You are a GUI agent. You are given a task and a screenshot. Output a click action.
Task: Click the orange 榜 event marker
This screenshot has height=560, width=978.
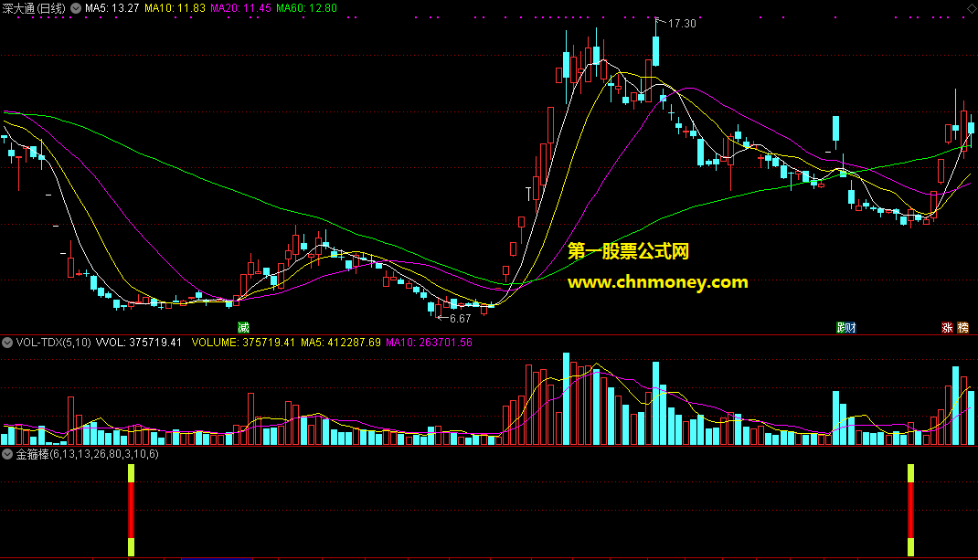[x=963, y=327]
